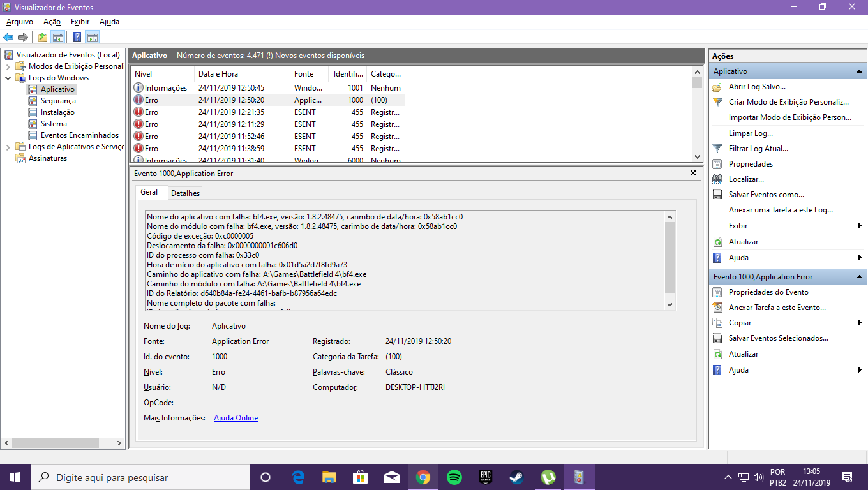Select the ESENT error at 12:11:29
The height and width of the screenshot is (490, 868).
coord(267,124)
